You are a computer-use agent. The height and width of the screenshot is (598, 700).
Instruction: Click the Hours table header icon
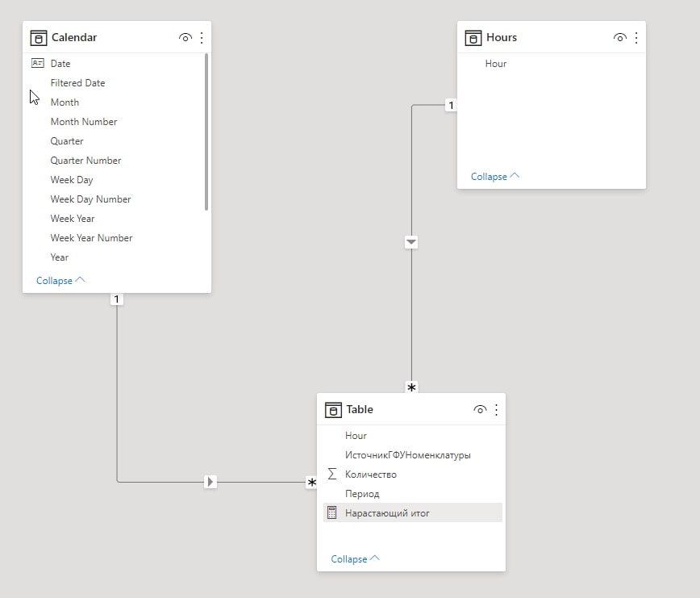click(473, 38)
